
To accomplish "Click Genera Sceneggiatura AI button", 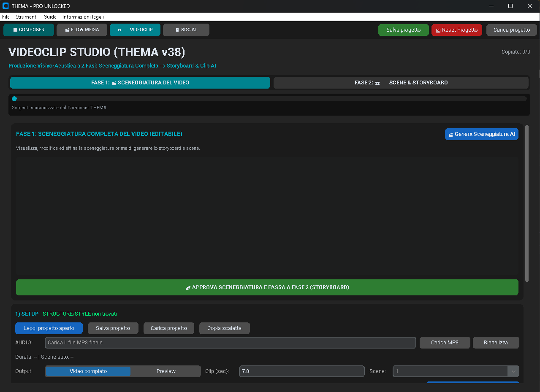I will 482,134.
